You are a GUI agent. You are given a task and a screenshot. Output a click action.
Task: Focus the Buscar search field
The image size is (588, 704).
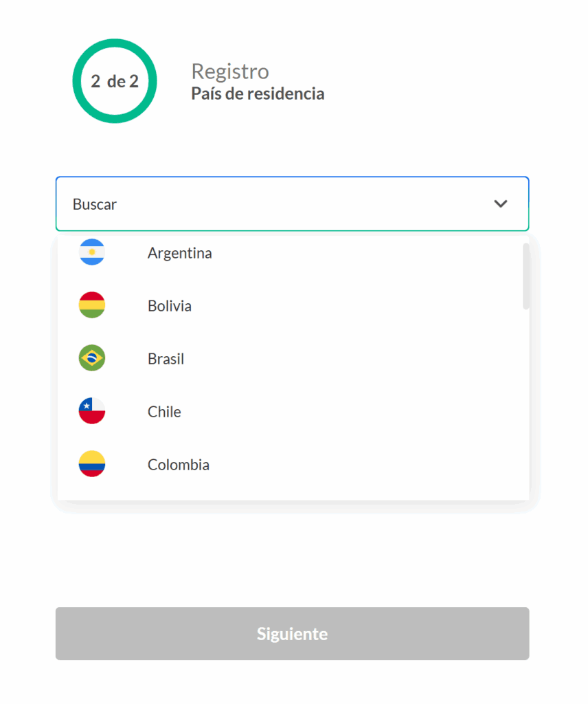293,203
